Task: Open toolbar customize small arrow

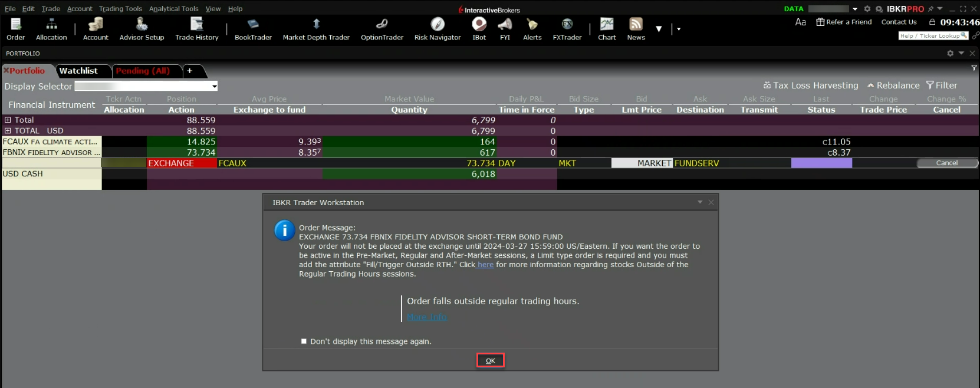Action: [x=679, y=29]
